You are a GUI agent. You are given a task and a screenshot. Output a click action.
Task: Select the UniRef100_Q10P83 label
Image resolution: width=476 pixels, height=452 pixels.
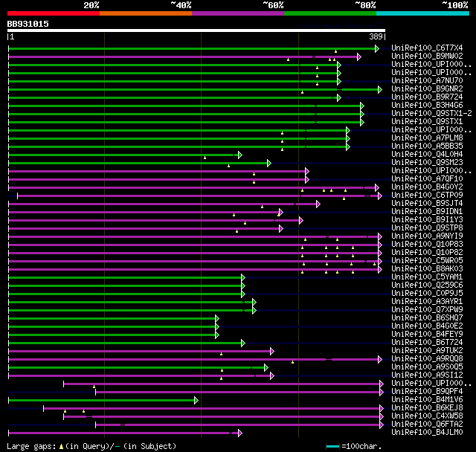(x=427, y=244)
